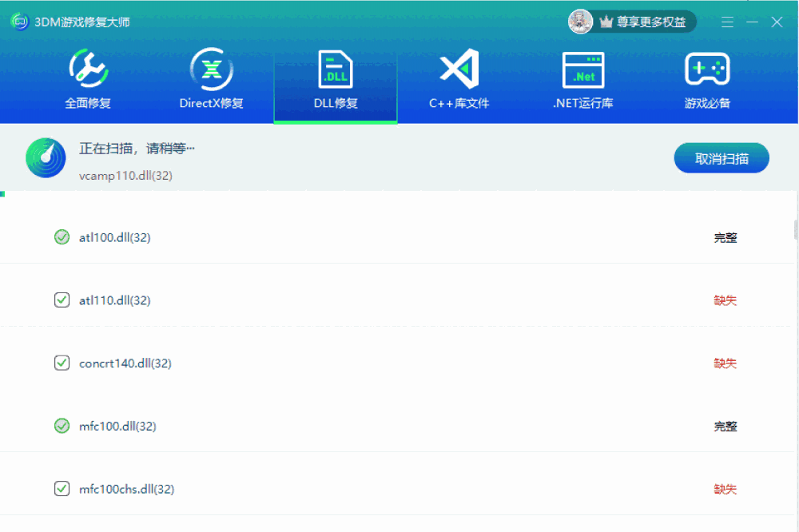The image size is (799, 532).
Task: Toggle the concrt140.dll(32) checkbox
Action: [62, 363]
